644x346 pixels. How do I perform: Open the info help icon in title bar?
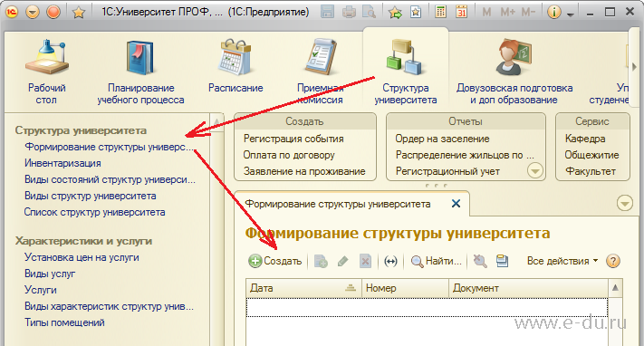click(x=554, y=12)
